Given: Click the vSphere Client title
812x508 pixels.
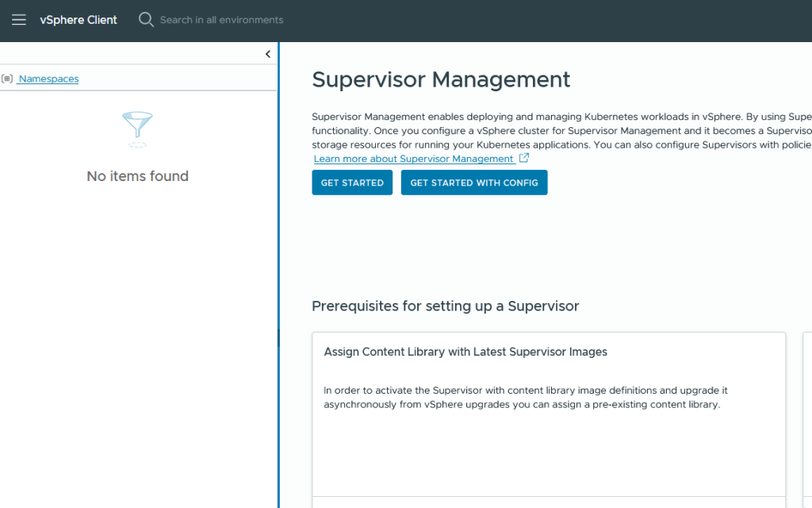Looking at the screenshot, I should tap(79, 20).
